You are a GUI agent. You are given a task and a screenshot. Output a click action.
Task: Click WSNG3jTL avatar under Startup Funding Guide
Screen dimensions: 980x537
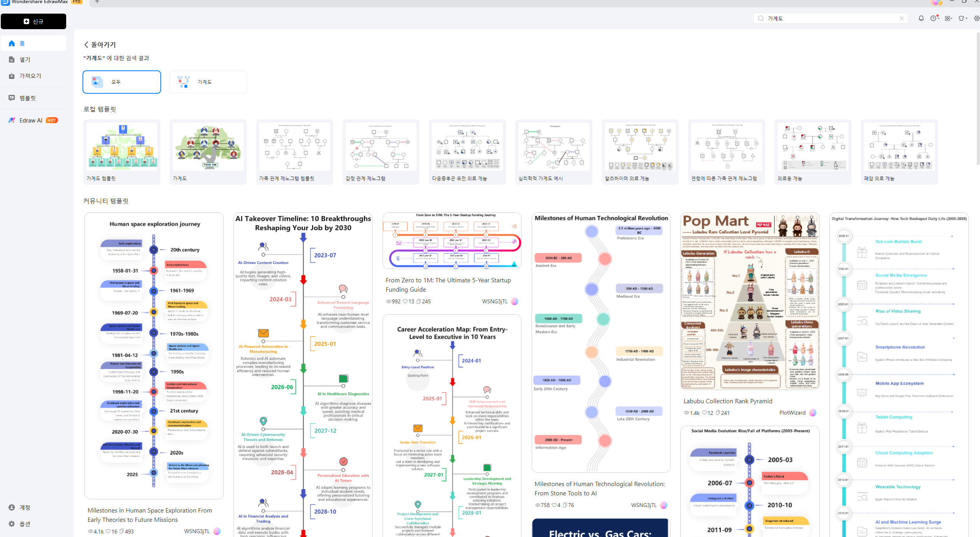tap(515, 301)
